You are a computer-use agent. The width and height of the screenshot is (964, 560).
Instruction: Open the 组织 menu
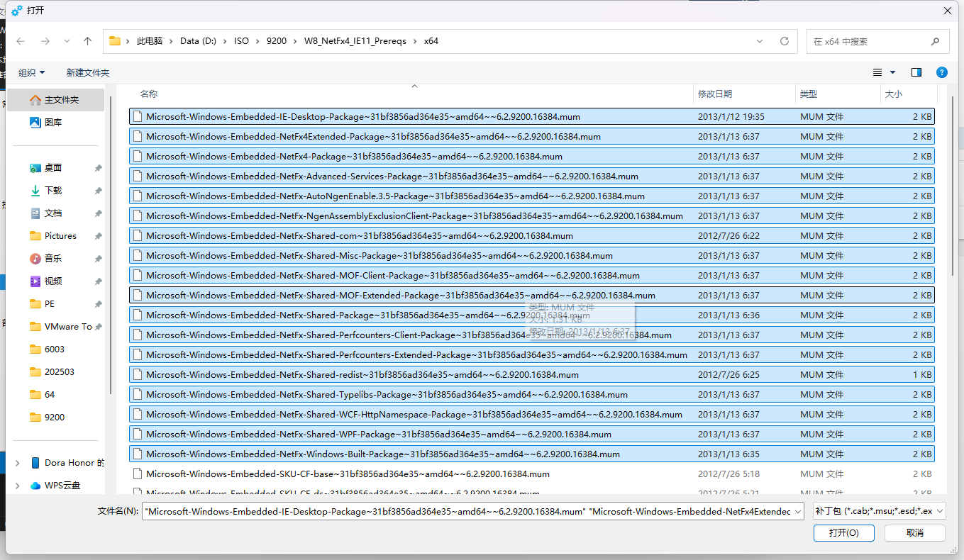pyautogui.click(x=32, y=72)
